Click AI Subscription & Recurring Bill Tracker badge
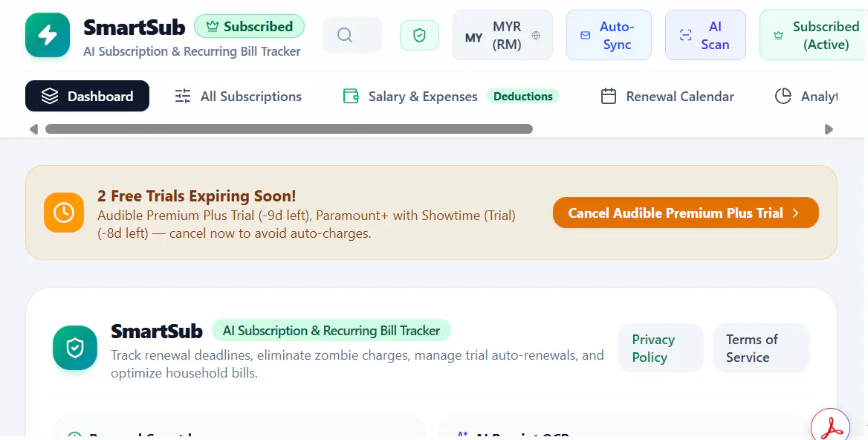Viewport: 868px width, 440px height. (331, 331)
